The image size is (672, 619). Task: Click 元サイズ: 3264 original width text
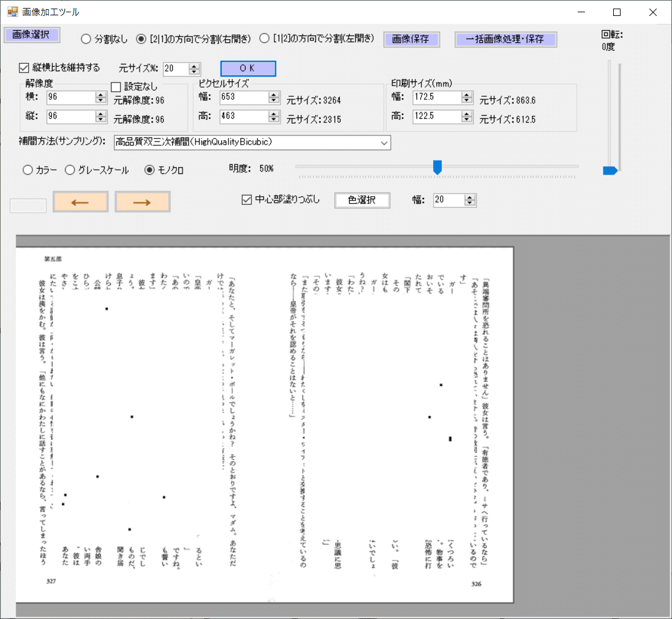(x=314, y=101)
